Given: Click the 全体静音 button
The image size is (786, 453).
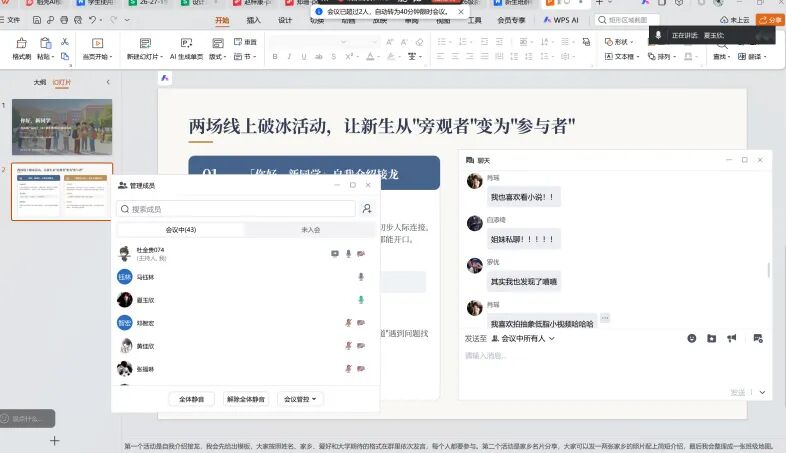Looking at the screenshot, I should (x=191, y=399).
